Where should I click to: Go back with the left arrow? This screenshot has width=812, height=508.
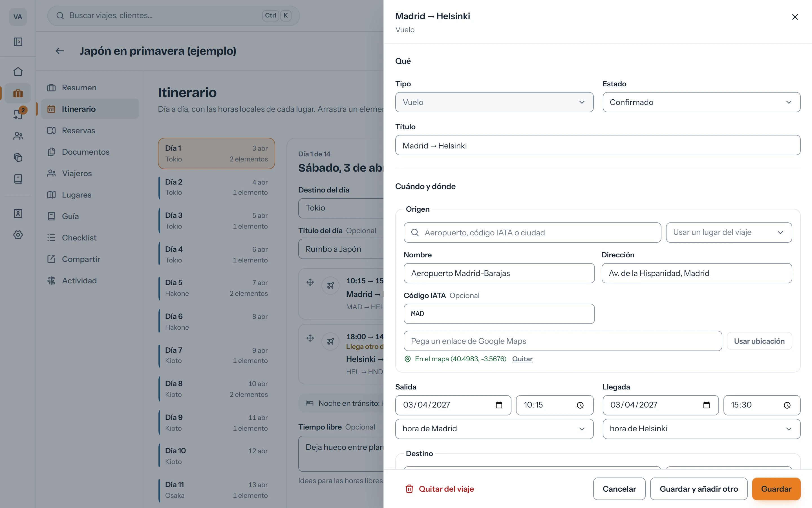tap(60, 51)
